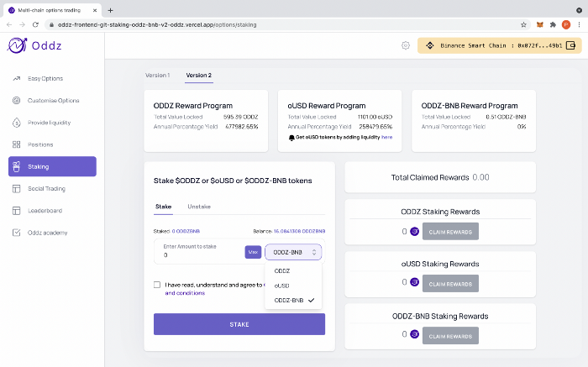Screen dimensions: 588x367
Task: Select the Stake tab
Action: pos(164,207)
